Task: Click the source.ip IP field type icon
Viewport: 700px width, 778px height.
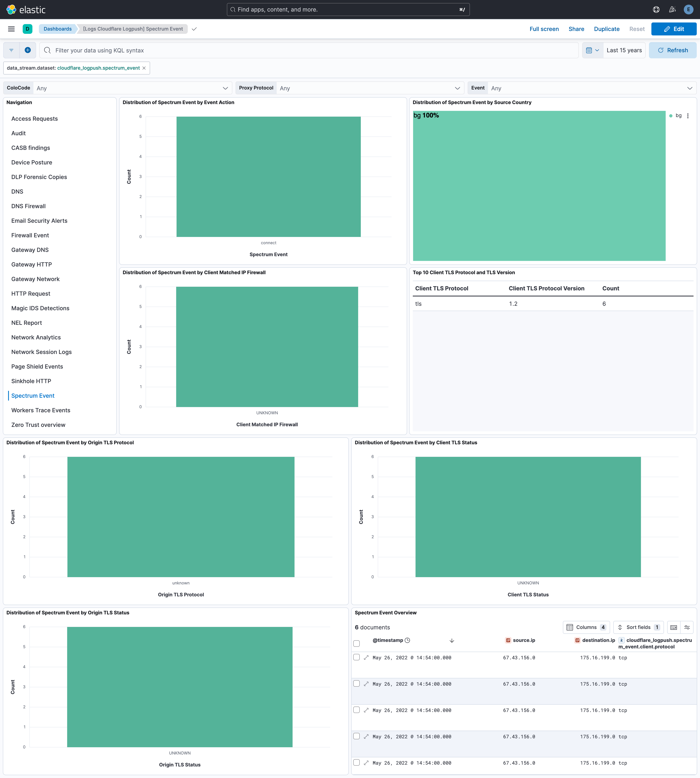Action: [508, 640]
